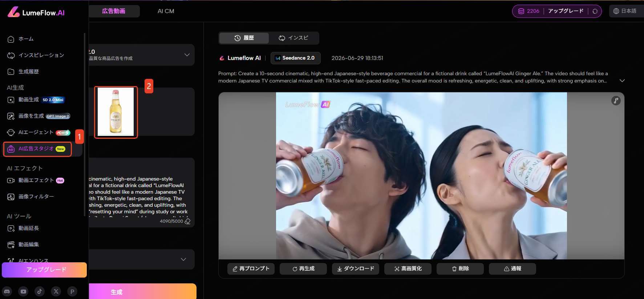The image size is (644, 299).
Task: Open 動画エフェクト in the sidebar
Action: [x=36, y=180]
